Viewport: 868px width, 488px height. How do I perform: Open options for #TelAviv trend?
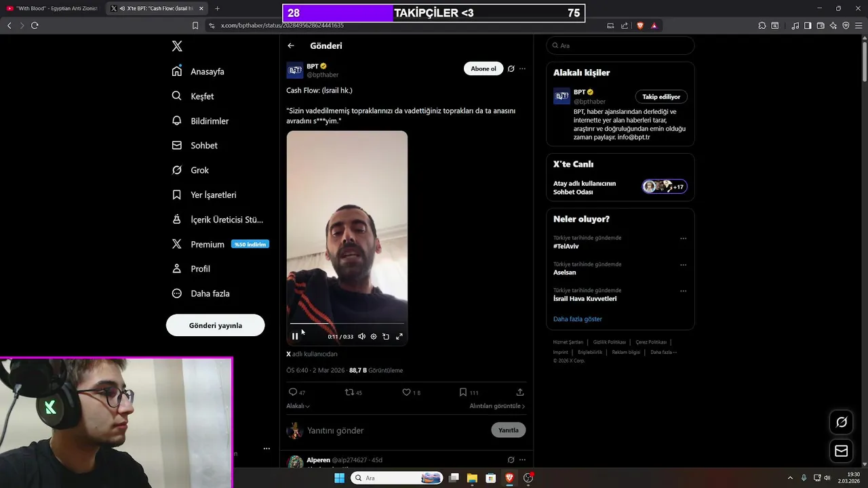pyautogui.click(x=683, y=239)
